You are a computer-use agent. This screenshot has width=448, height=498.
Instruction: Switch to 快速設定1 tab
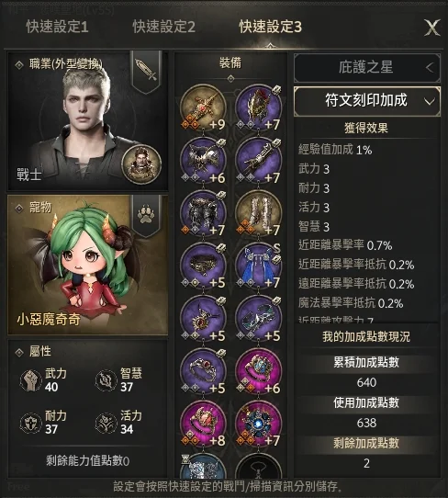[x=57, y=27]
